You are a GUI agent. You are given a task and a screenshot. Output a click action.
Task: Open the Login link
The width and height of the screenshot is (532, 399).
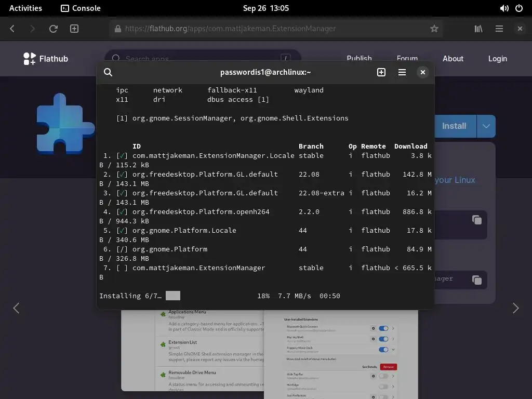click(x=497, y=58)
